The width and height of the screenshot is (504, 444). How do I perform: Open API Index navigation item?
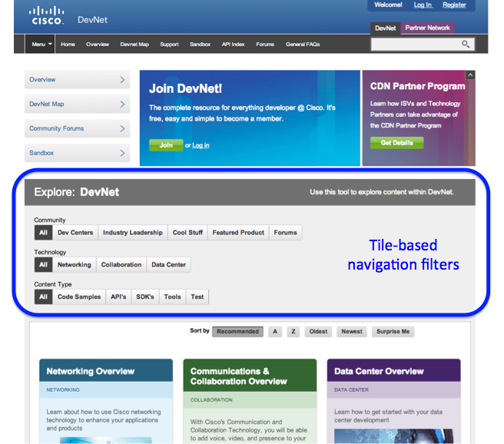coord(234,45)
